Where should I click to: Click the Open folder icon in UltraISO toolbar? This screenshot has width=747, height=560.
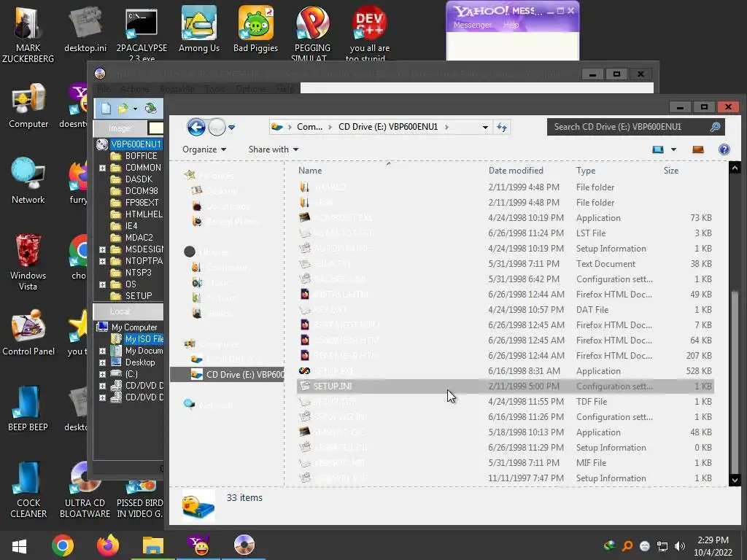tap(123, 109)
